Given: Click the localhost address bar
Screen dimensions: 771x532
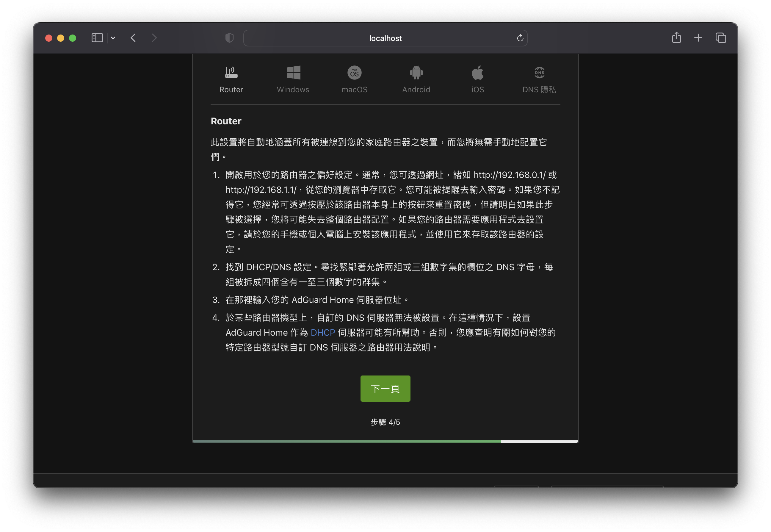Looking at the screenshot, I should click(385, 38).
